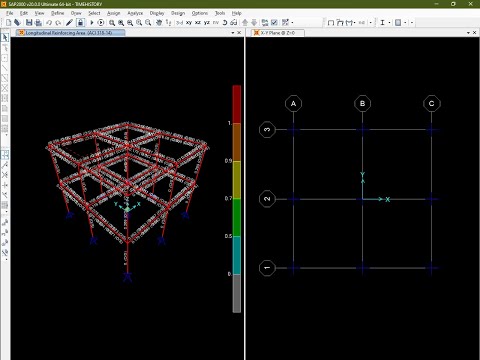Expand dropdown arrow beside I-section icon

point(389,22)
